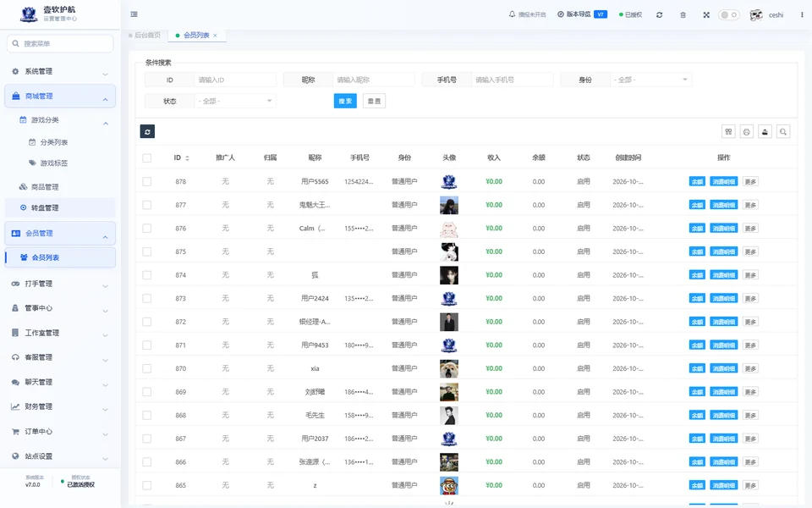
Task: Click the ceshi user avatar
Action: pyautogui.click(x=756, y=15)
